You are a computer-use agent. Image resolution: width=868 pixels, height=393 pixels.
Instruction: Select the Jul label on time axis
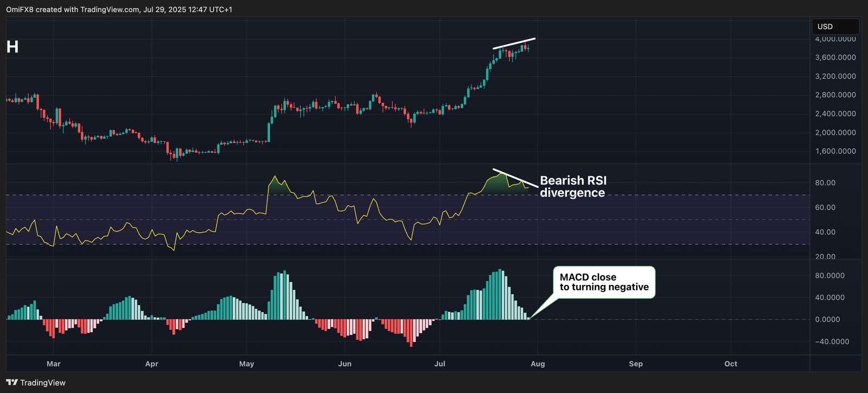pyautogui.click(x=440, y=364)
